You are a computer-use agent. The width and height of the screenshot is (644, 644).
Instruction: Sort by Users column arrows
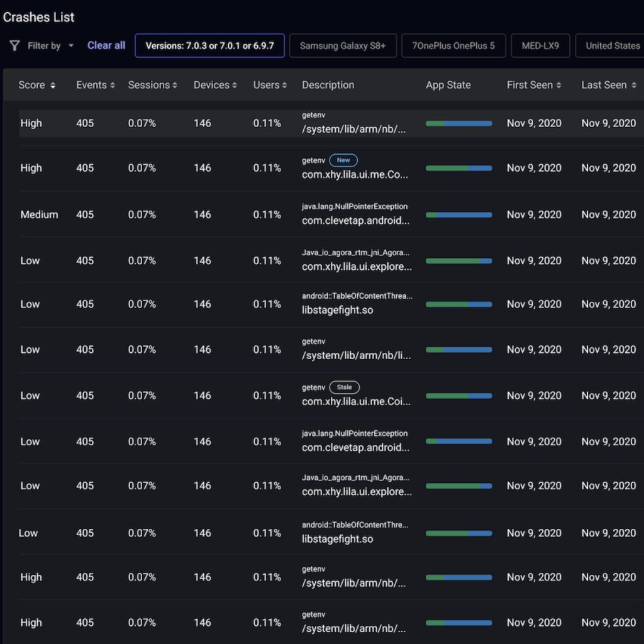coord(284,86)
